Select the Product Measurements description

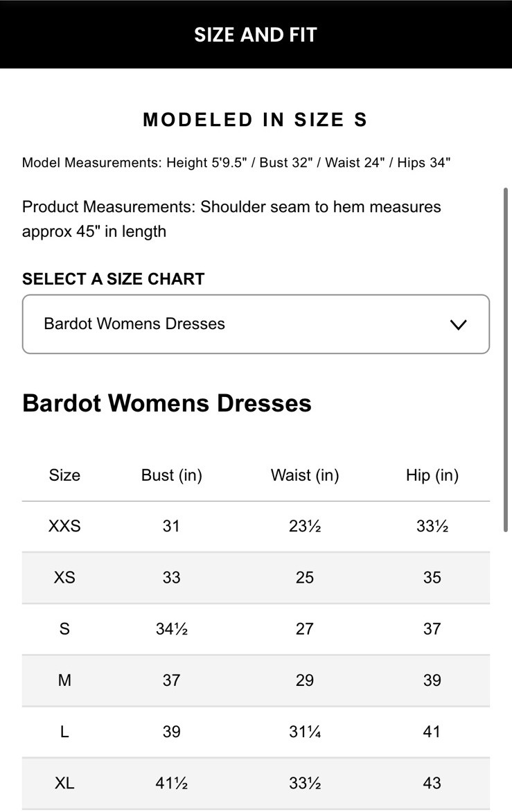pyautogui.click(x=231, y=218)
